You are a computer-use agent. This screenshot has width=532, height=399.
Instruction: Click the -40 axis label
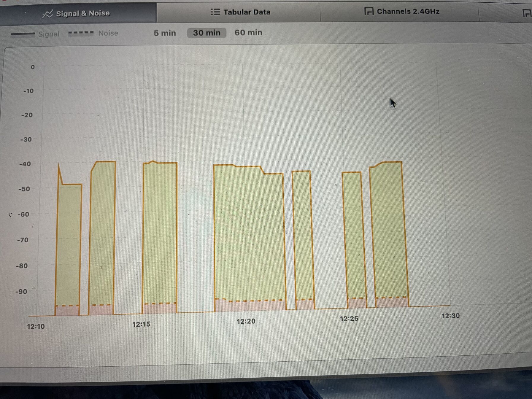(x=25, y=164)
